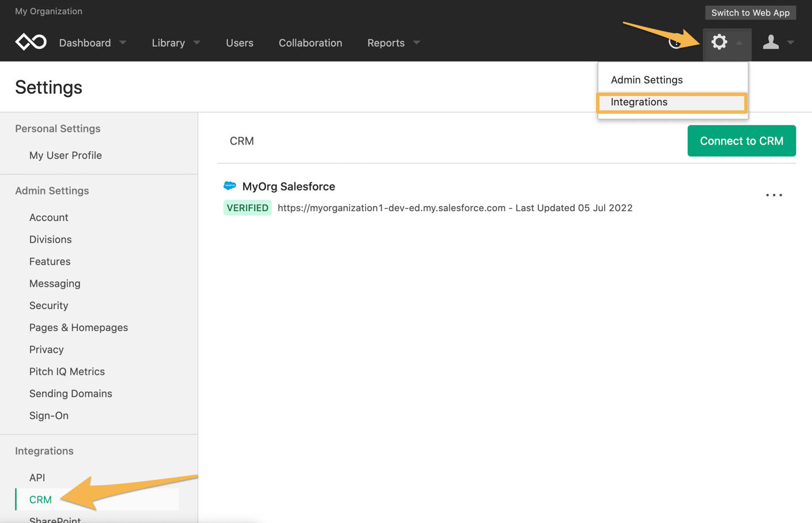Viewport: 812px width, 523px height.
Task: Click the My Organization label
Action: (x=49, y=11)
